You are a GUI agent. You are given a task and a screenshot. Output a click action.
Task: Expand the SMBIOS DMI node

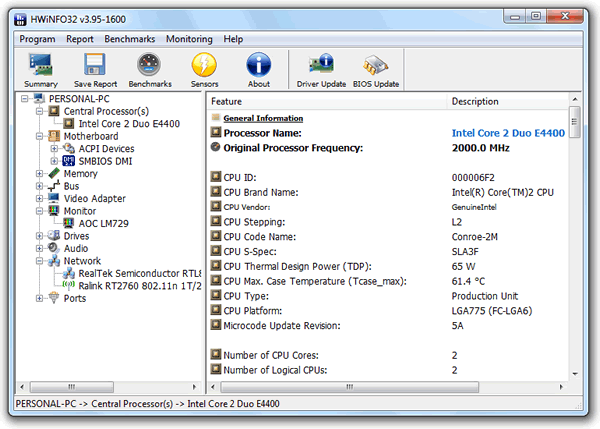54,161
